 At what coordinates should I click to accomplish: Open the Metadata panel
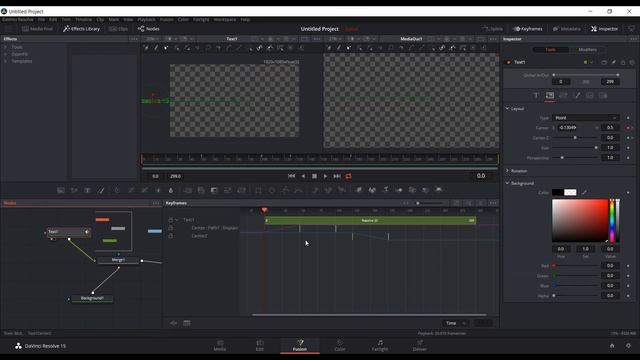(x=567, y=29)
